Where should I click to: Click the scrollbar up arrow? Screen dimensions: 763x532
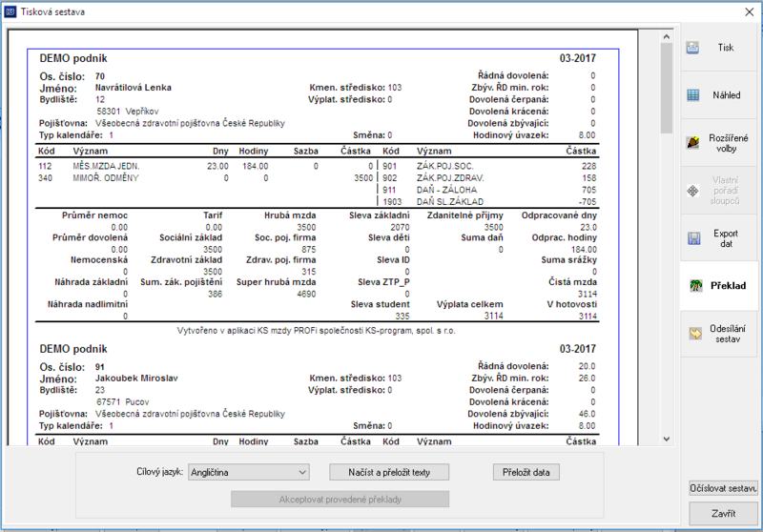(667, 36)
